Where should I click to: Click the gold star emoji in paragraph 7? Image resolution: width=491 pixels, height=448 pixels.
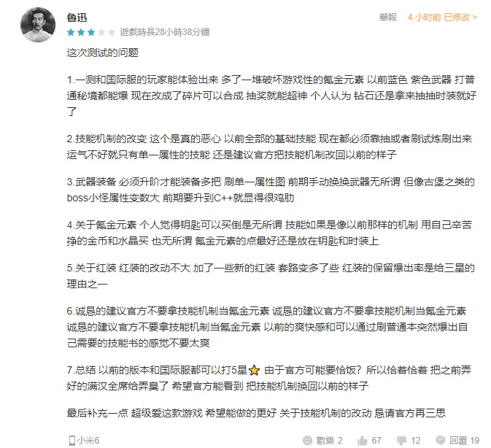254,371
